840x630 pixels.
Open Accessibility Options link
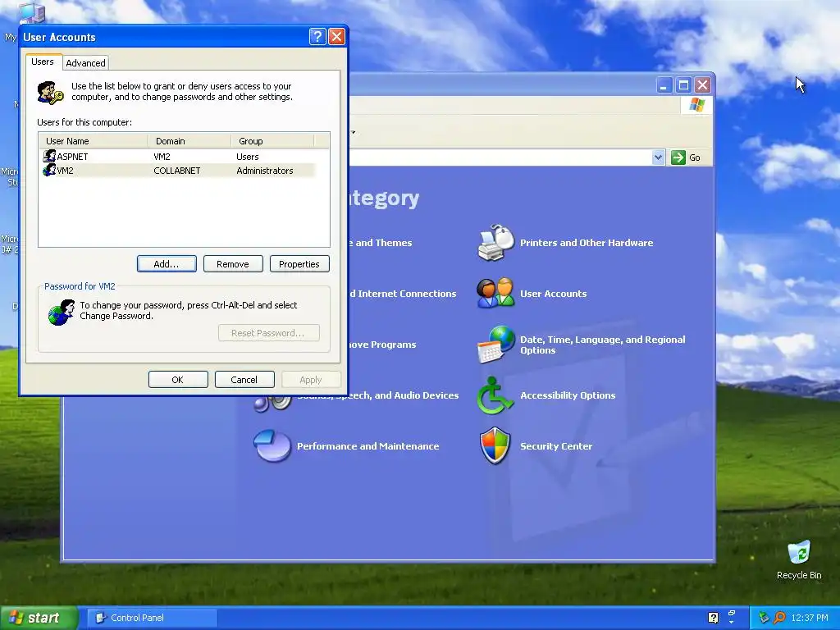click(568, 395)
